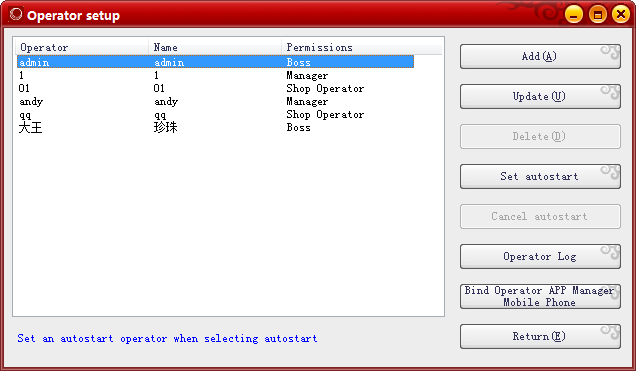
Task: Click Shop Operator permission in row 01
Action: coord(325,88)
